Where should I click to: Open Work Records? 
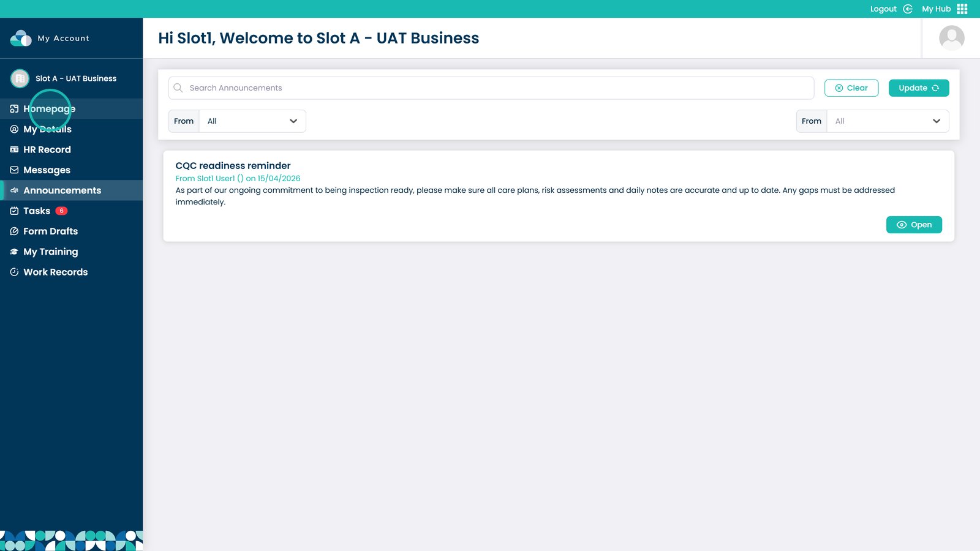coord(71,272)
